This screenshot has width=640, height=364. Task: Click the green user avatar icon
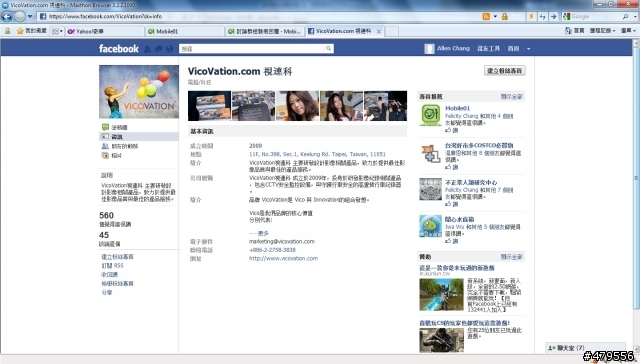(x=7, y=31)
